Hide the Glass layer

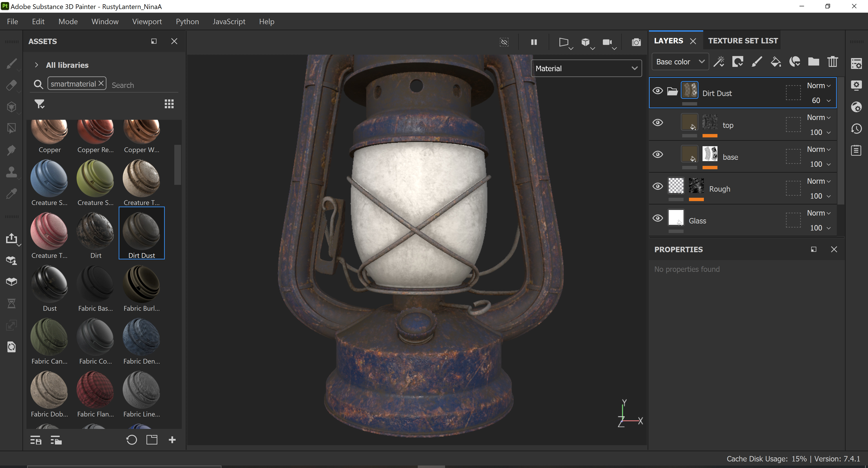(x=657, y=218)
